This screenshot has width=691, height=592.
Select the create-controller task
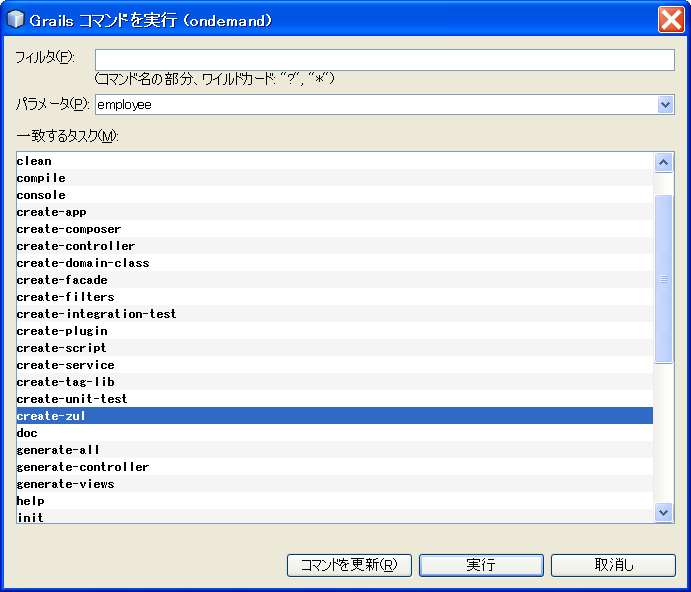[x=334, y=246]
